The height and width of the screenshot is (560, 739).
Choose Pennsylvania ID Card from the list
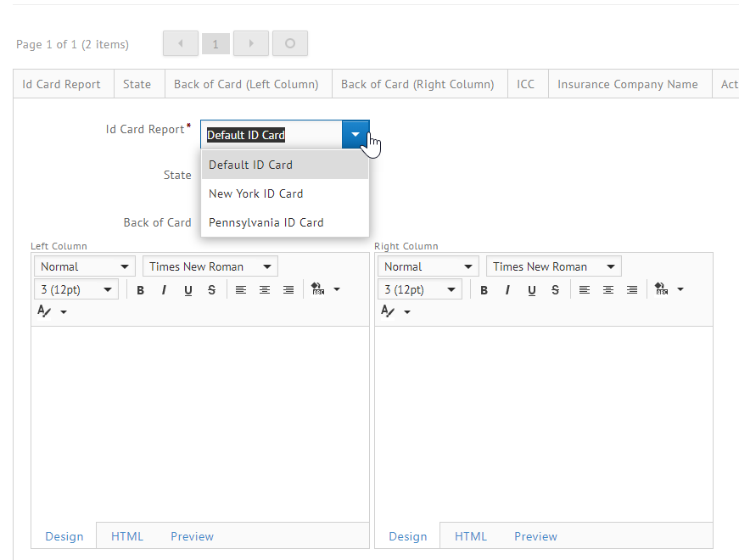[x=266, y=222]
